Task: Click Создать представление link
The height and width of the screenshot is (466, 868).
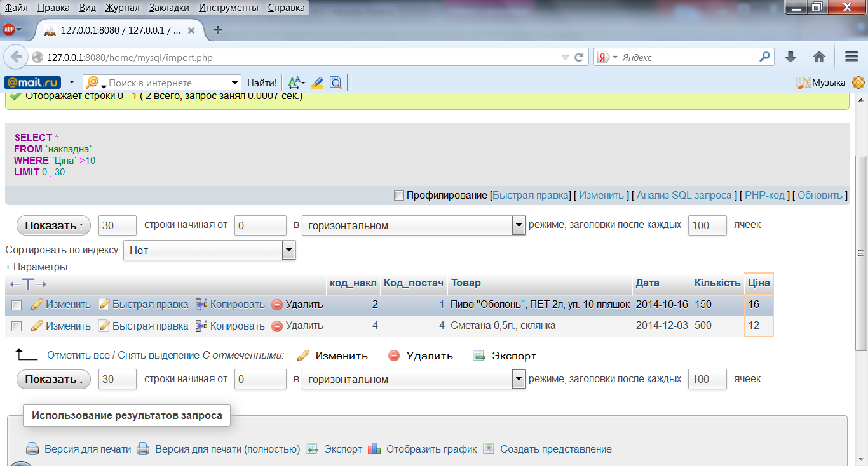Action: pos(547,449)
